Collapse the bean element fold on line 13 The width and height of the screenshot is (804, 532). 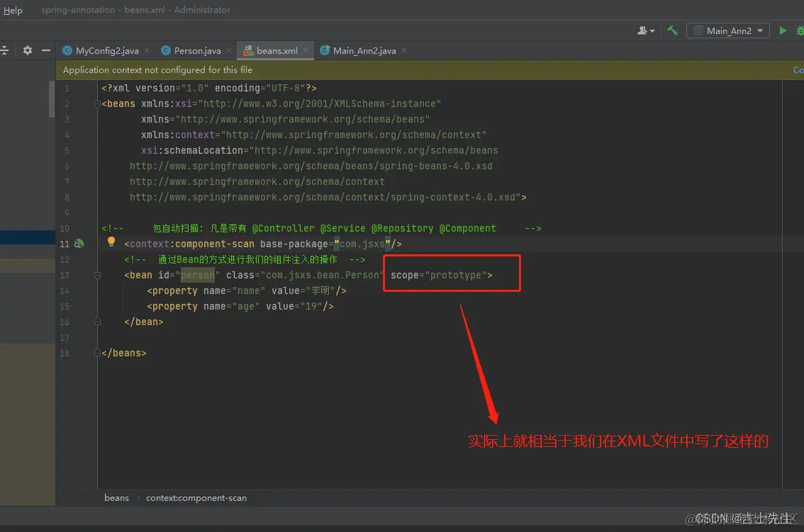(97, 276)
